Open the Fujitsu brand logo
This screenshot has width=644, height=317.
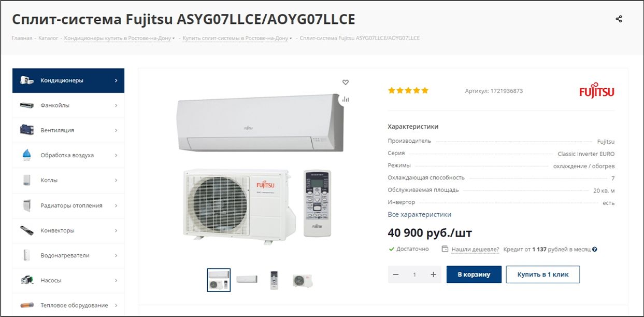tap(597, 90)
